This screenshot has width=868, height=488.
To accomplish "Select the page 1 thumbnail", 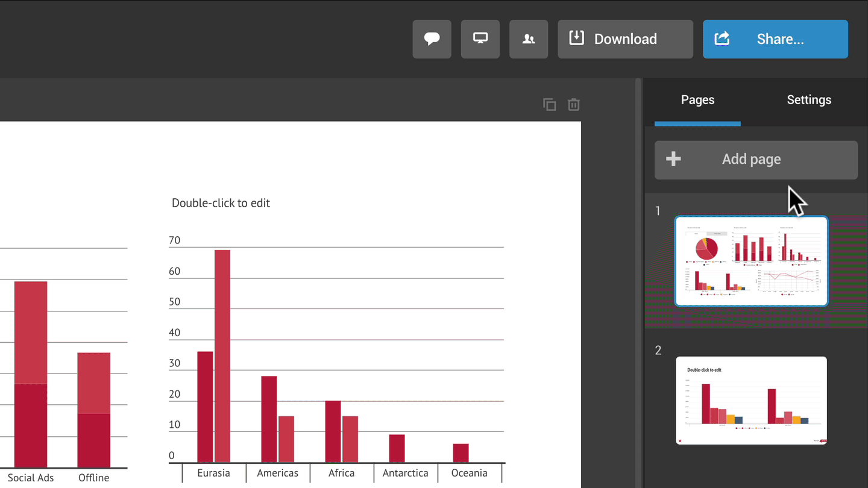I will 750,261.
